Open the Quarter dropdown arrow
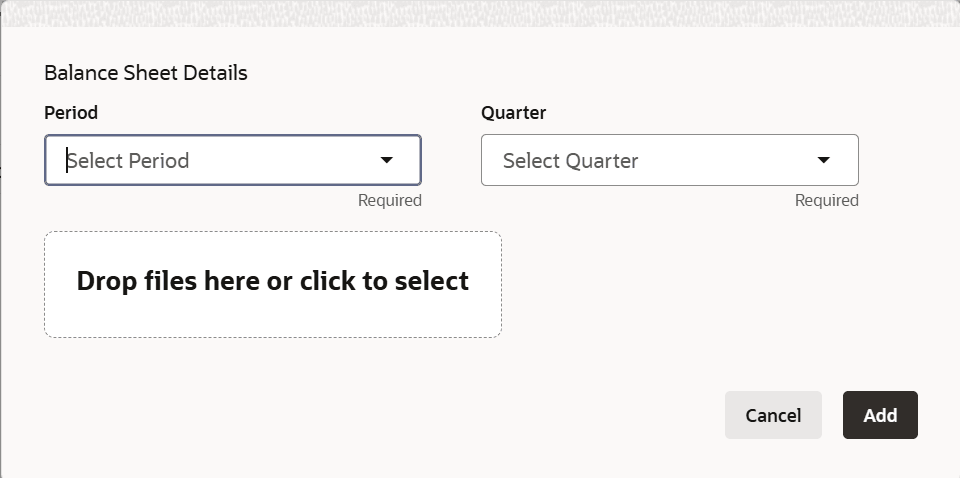 click(x=823, y=160)
